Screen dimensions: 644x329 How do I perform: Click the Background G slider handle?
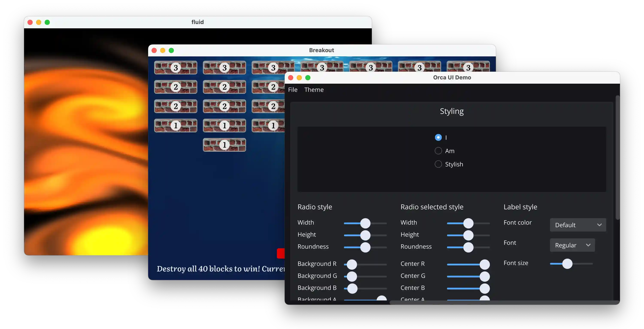point(352,276)
